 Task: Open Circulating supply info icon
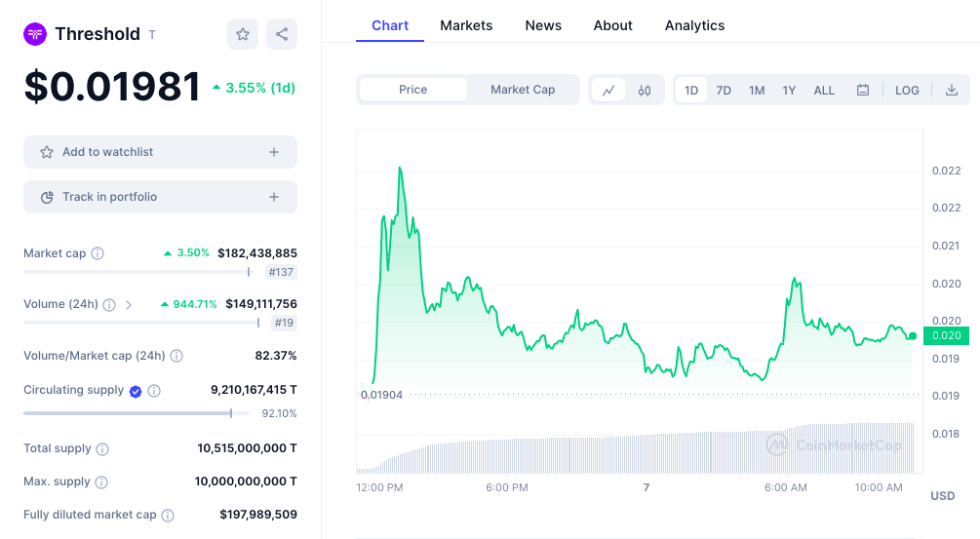154,391
